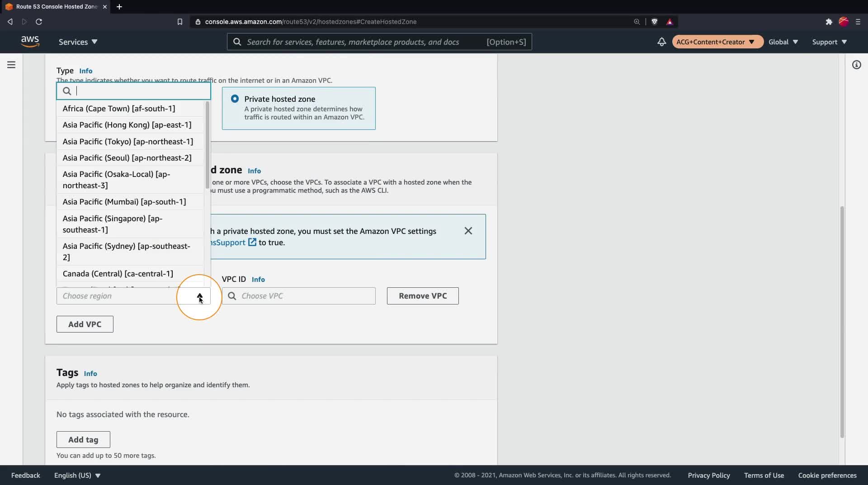The height and width of the screenshot is (485, 868).
Task: Open the Info link beside Type
Action: 86,71
